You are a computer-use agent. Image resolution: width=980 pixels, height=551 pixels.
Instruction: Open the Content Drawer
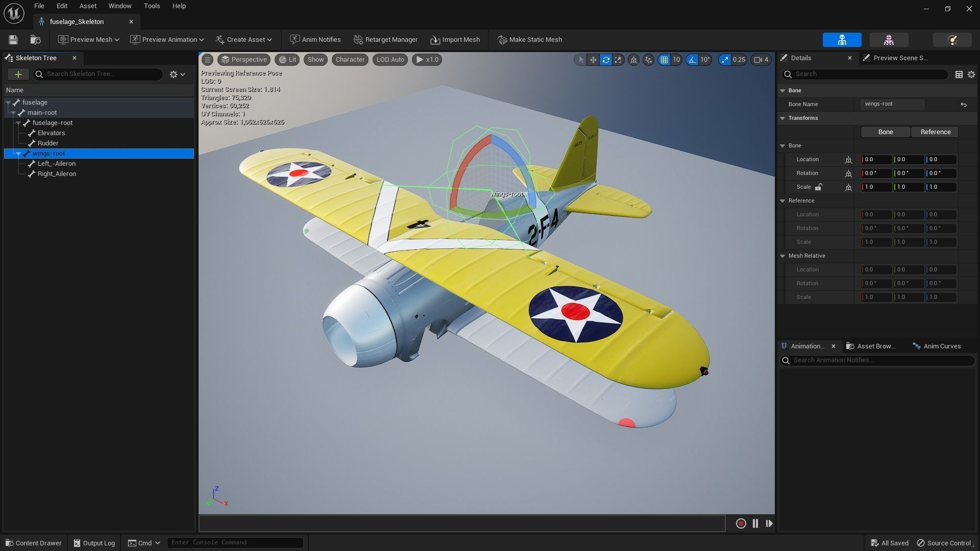tap(33, 543)
